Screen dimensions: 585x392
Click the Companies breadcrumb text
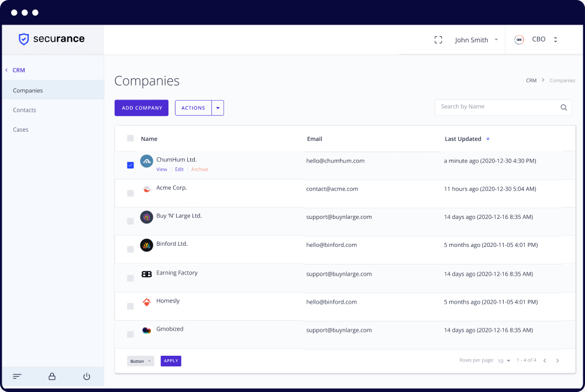coord(562,81)
